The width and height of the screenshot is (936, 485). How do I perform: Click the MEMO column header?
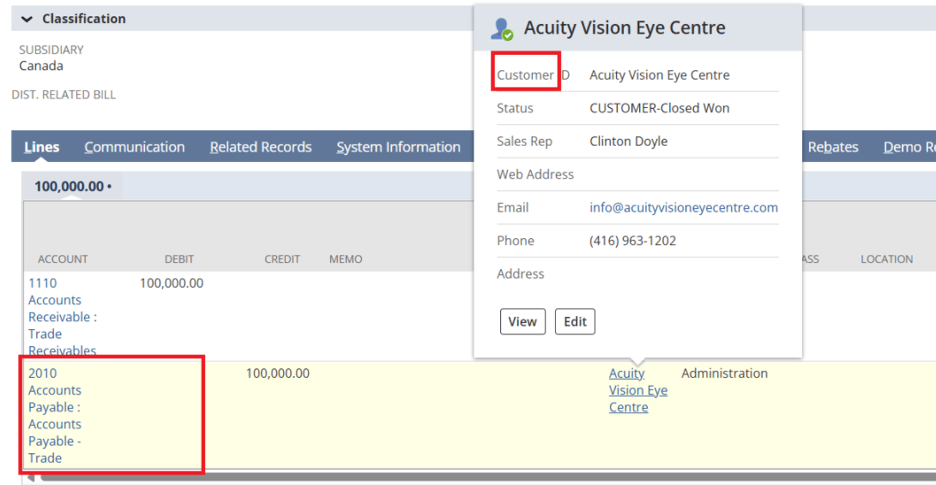point(346,259)
